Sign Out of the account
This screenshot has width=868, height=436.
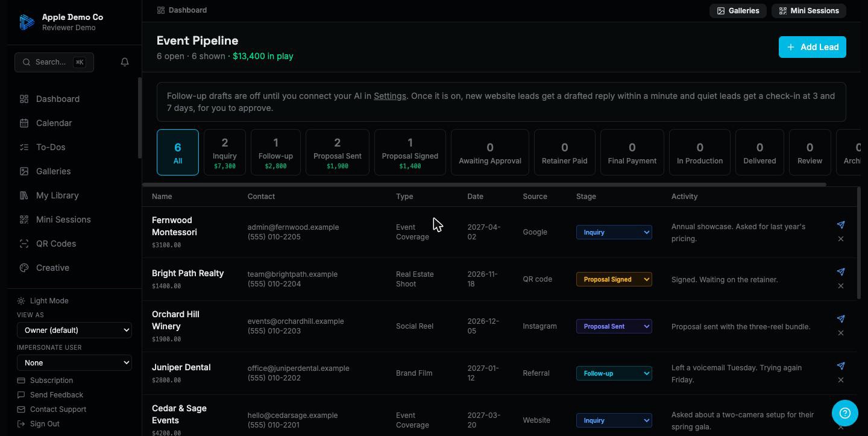tap(39, 424)
